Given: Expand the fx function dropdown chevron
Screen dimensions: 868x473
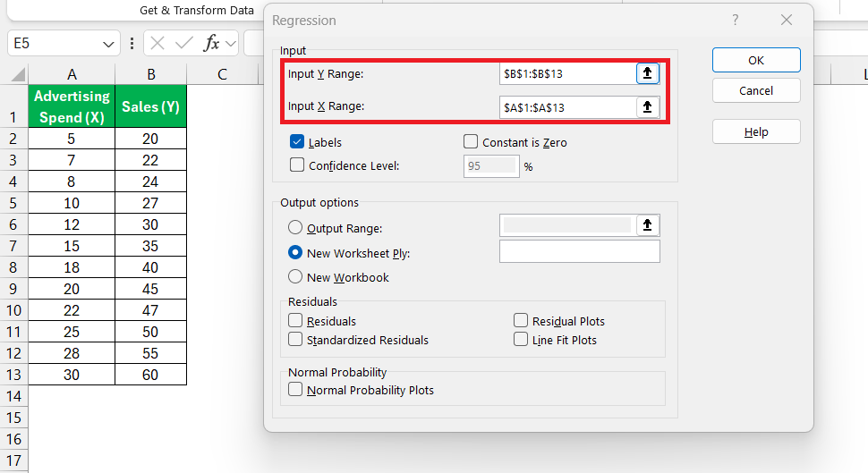Looking at the screenshot, I should pyautogui.click(x=231, y=43).
